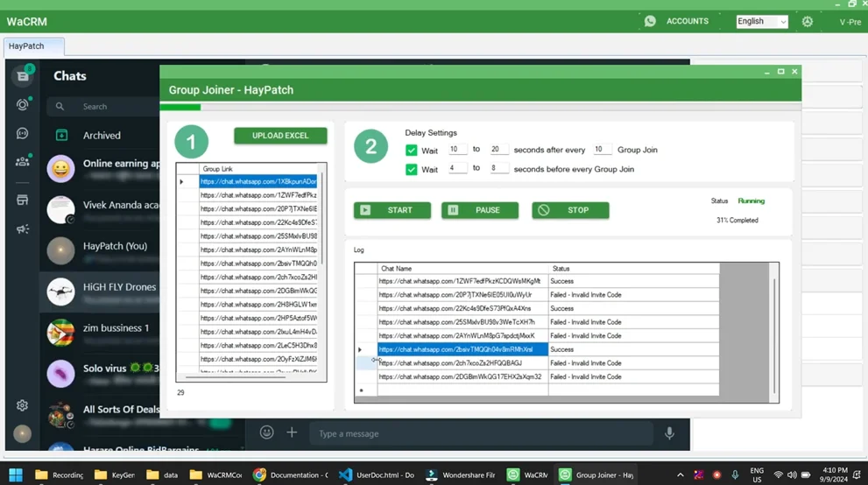Screen dimensions: 868x485
Task: Click the Chat Name column header in log
Action: [x=462, y=268]
